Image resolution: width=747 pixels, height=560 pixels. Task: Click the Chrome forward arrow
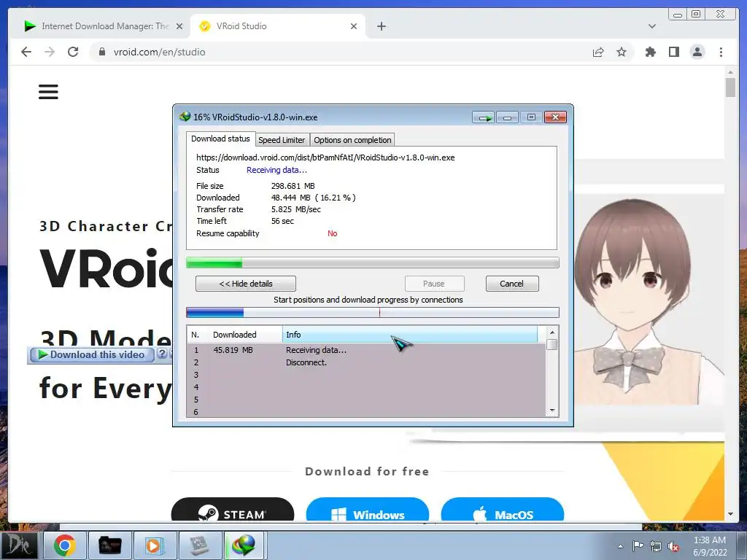tap(50, 52)
